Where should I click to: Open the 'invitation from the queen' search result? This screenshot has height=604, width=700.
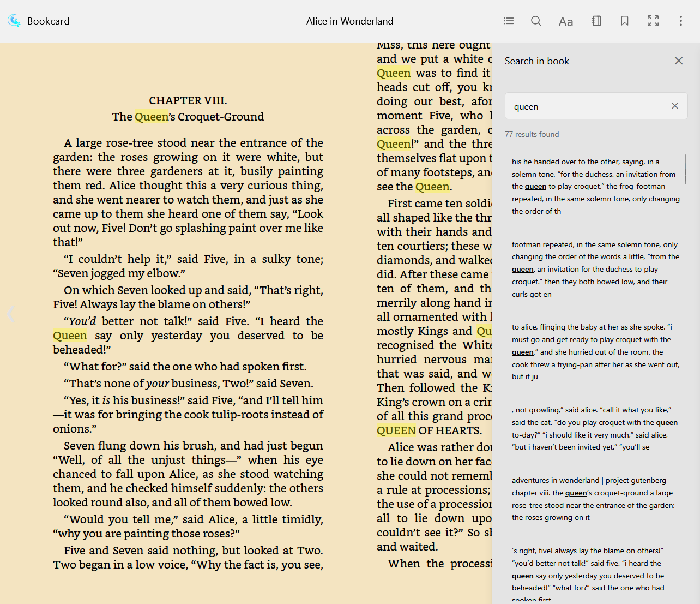click(595, 186)
